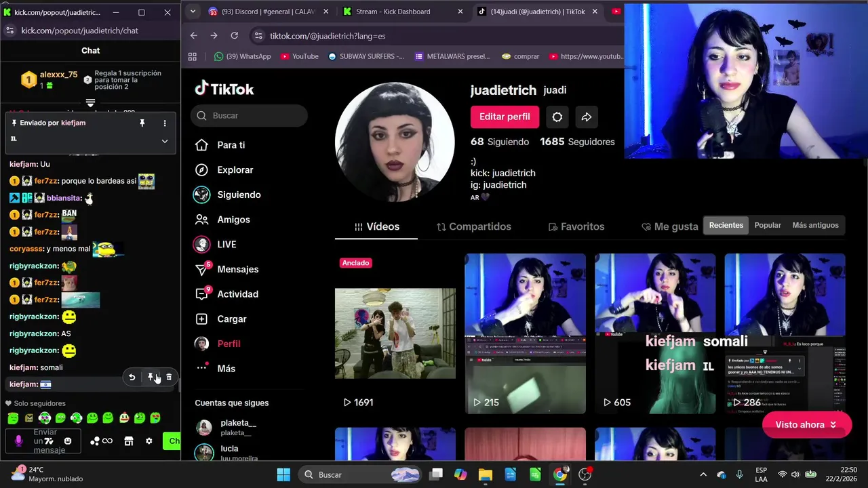This screenshot has width=868, height=488.
Task: Open comprar bookmark
Action: tap(521, 56)
